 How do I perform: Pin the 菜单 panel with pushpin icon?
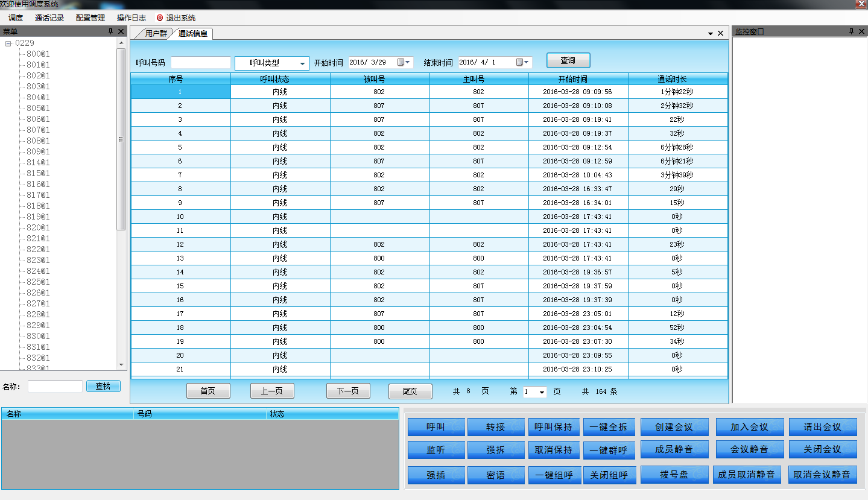point(110,31)
